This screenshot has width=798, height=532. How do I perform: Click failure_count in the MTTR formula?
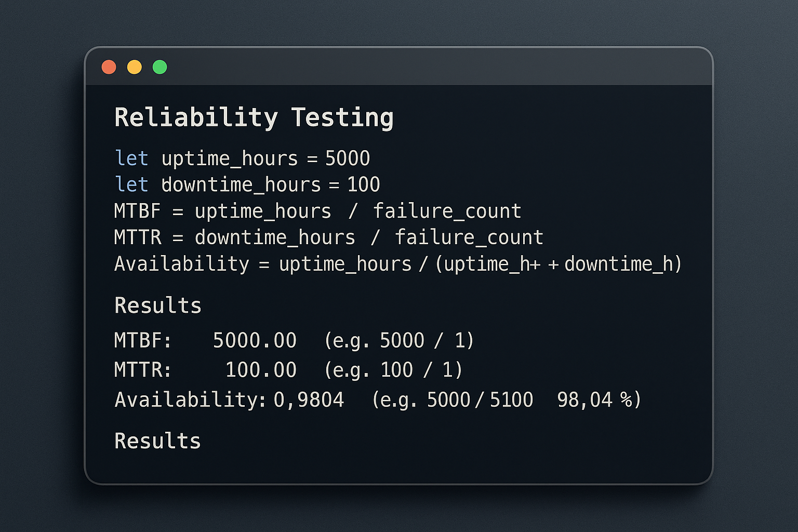click(x=469, y=237)
